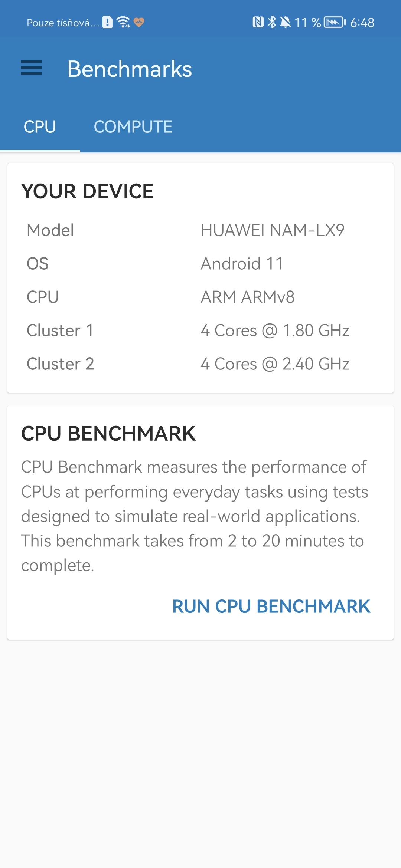401x868 pixels.
Task: Start the Run CPU Benchmark button
Action: [271, 606]
